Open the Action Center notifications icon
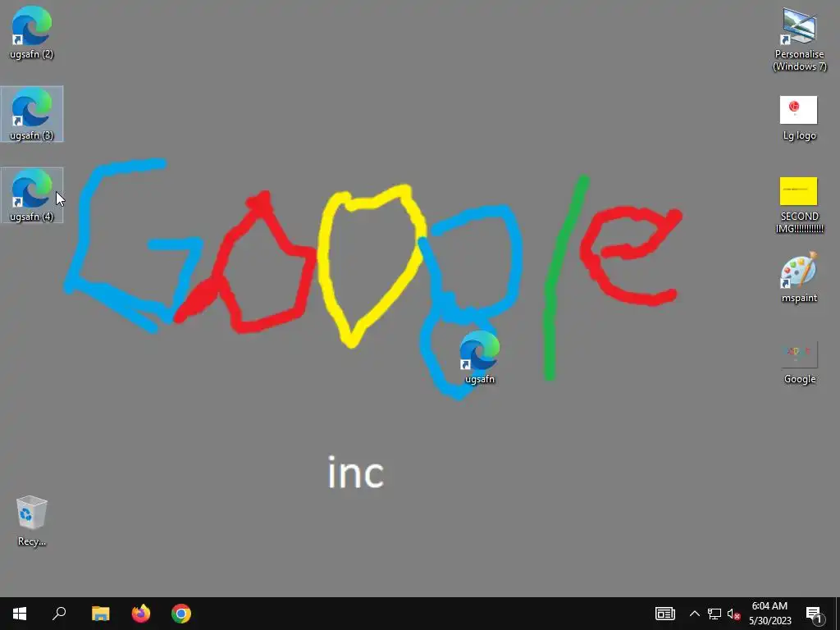 pyautogui.click(x=814, y=614)
